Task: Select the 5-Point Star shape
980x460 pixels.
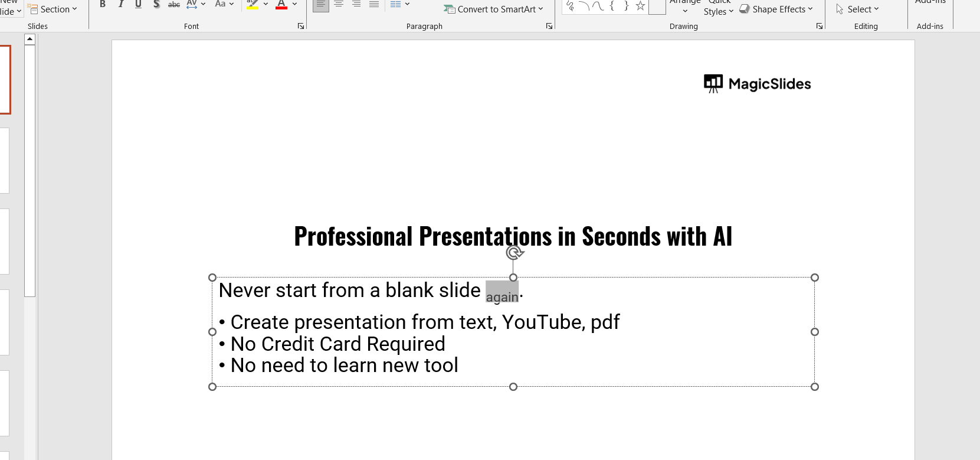Action: point(640,6)
